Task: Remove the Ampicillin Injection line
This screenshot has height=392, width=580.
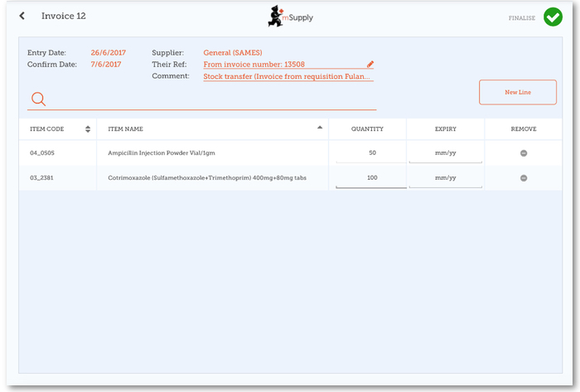Action: (x=523, y=153)
